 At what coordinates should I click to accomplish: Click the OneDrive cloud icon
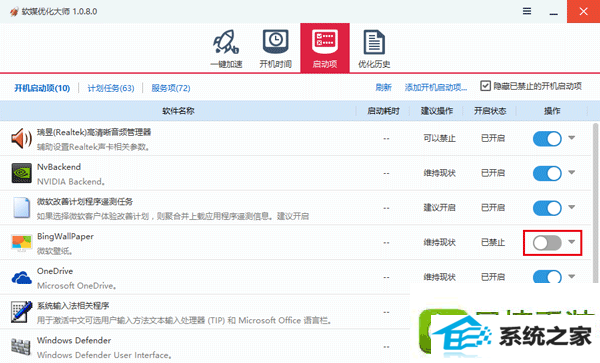point(21,277)
